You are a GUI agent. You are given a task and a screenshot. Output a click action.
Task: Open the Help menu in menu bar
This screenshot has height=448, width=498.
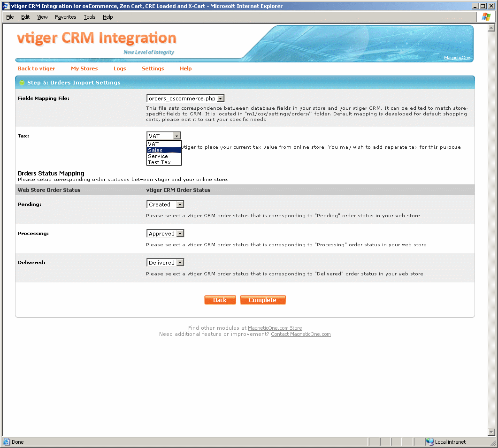click(107, 17)
